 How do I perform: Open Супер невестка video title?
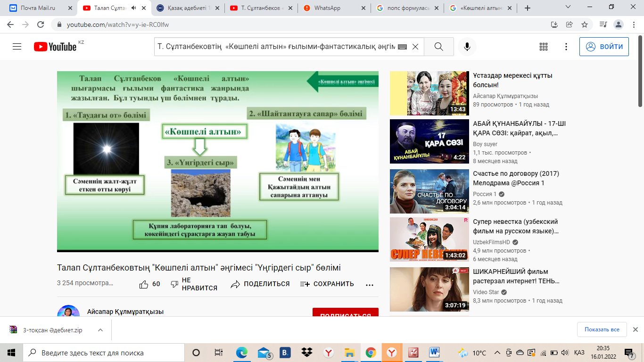pyautogui.click(x=515, y=226)
